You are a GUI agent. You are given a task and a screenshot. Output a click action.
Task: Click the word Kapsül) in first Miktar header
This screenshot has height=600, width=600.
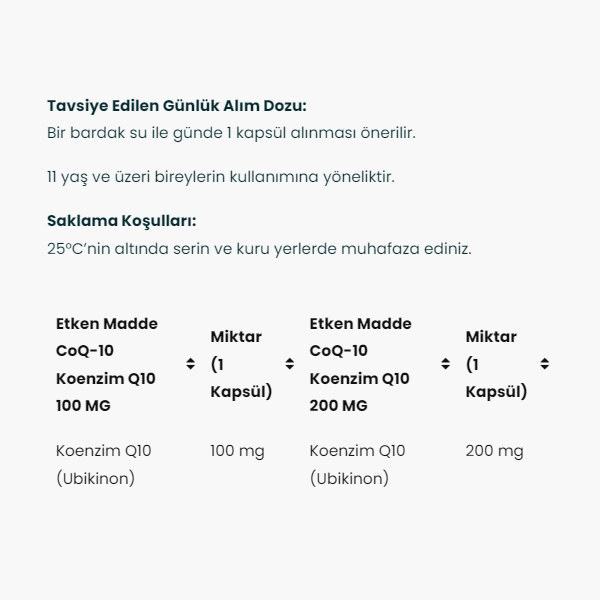pyautogui.click(x=241, y=392)
